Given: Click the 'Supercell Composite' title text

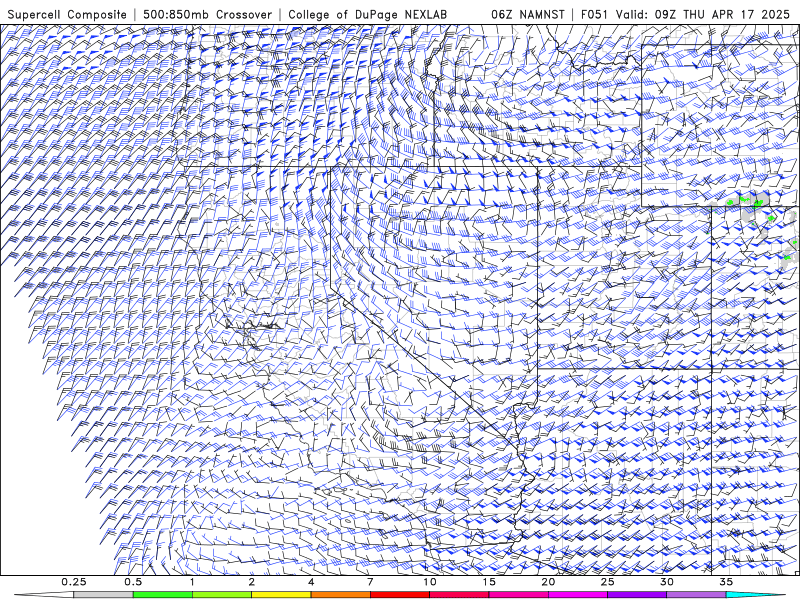Looking at the screenshot, I should pyautogui.click(x=67, y=14).
